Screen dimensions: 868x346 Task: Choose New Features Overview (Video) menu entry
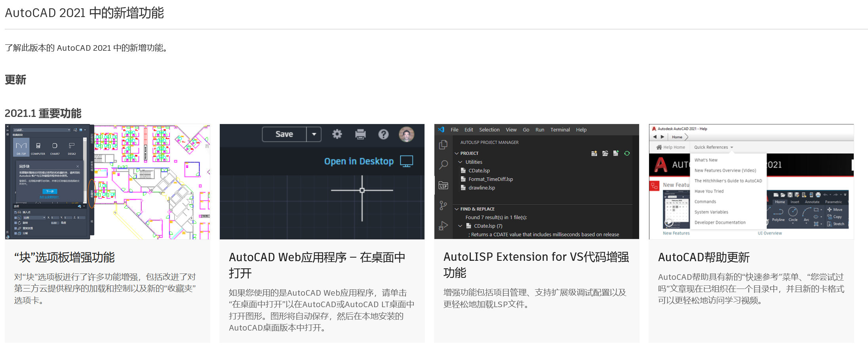coord(725,170)
